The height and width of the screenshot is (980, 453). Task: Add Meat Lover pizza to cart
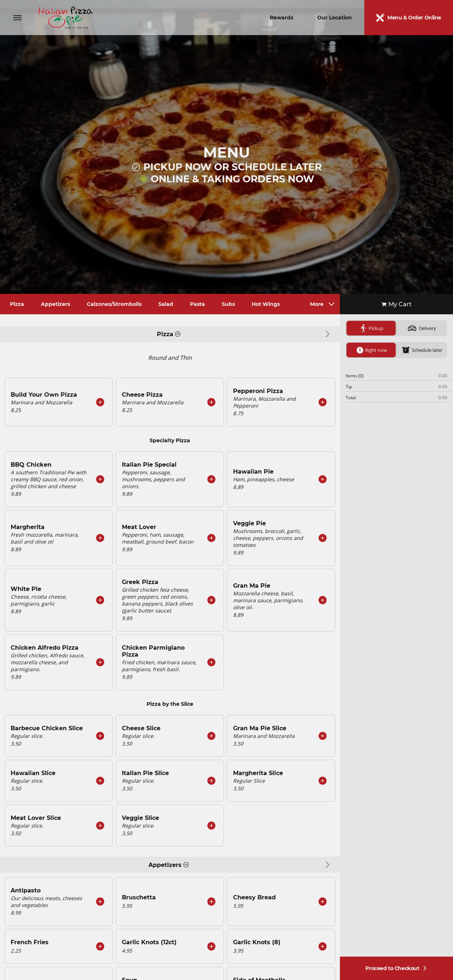click(x=211, y=538)
